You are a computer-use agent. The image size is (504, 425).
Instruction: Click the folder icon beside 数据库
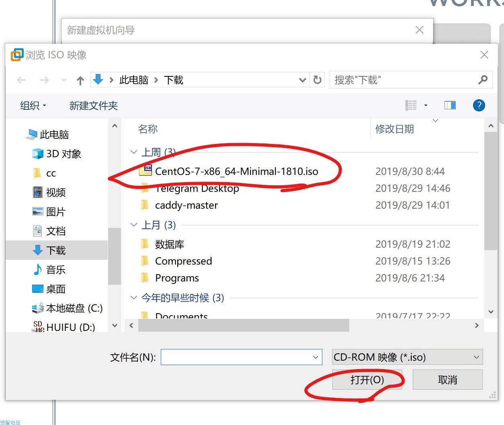145,244
